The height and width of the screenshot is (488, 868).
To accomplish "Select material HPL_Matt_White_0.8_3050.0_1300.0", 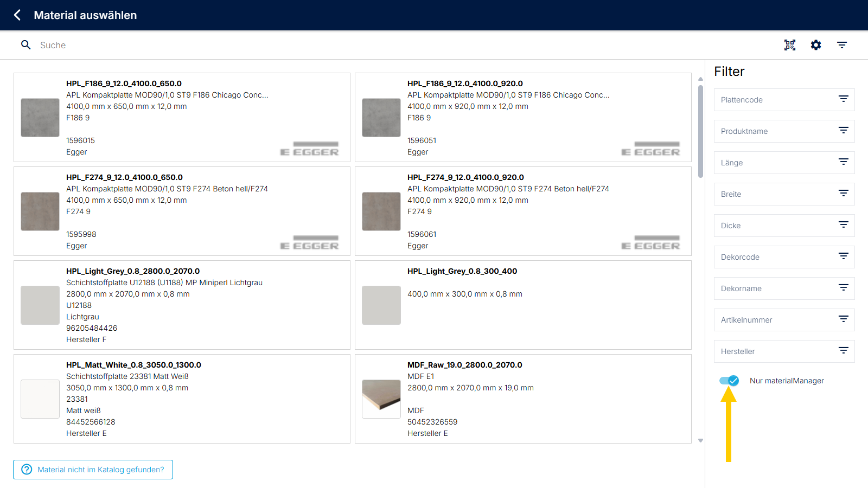I will click(x=182, y=399).
